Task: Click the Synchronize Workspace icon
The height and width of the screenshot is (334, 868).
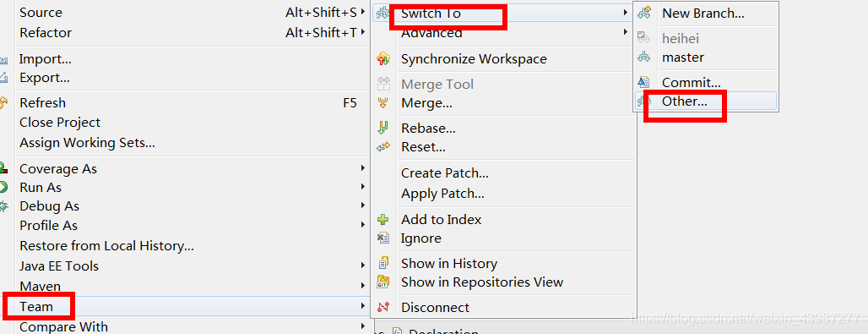Action: click(x=383, y=58)
